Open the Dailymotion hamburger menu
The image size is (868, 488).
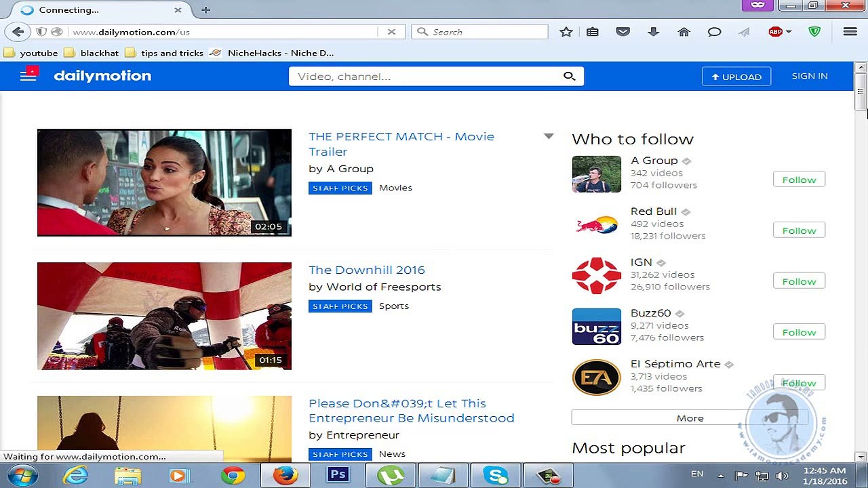28,75
